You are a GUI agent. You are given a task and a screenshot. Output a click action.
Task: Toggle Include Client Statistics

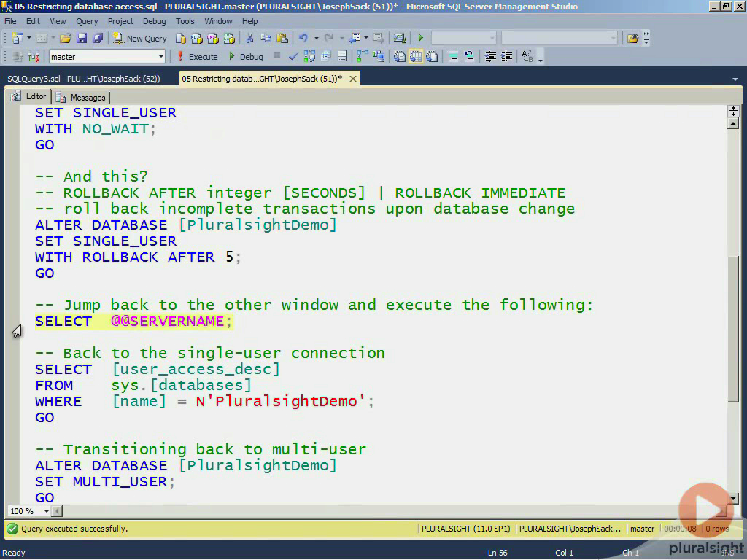point(379,57)
